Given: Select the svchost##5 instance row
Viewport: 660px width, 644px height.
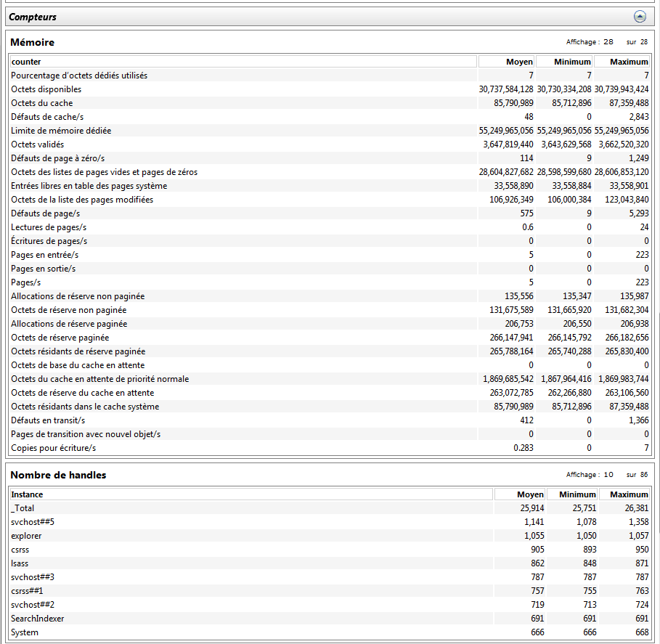Looking at the screenshot, I should (330, 522).
